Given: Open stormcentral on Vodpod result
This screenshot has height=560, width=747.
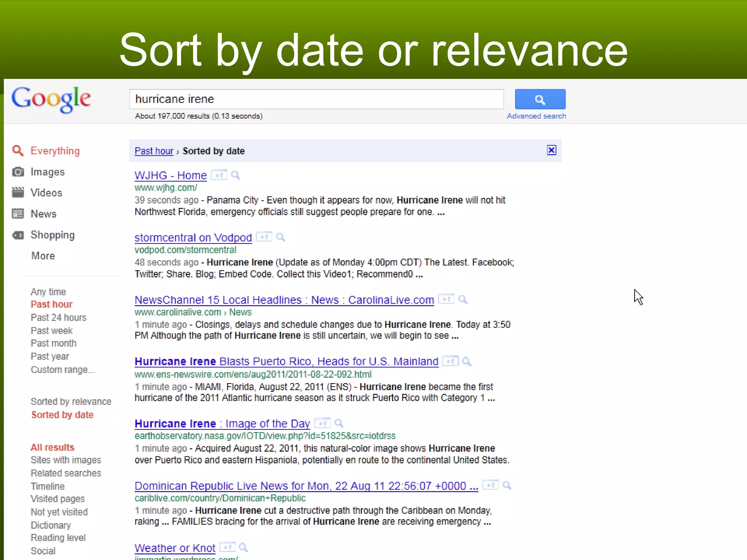Looking at the screenshot, I should point(193,237).
